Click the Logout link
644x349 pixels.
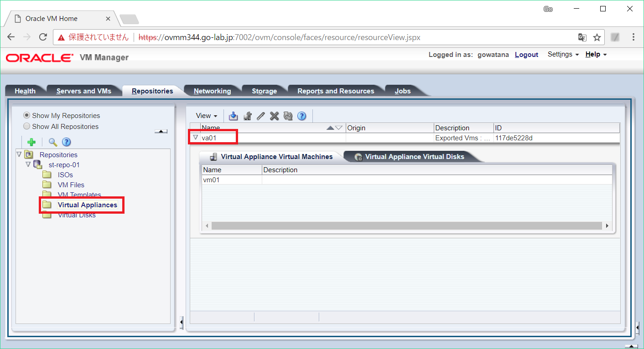[526, 54]
